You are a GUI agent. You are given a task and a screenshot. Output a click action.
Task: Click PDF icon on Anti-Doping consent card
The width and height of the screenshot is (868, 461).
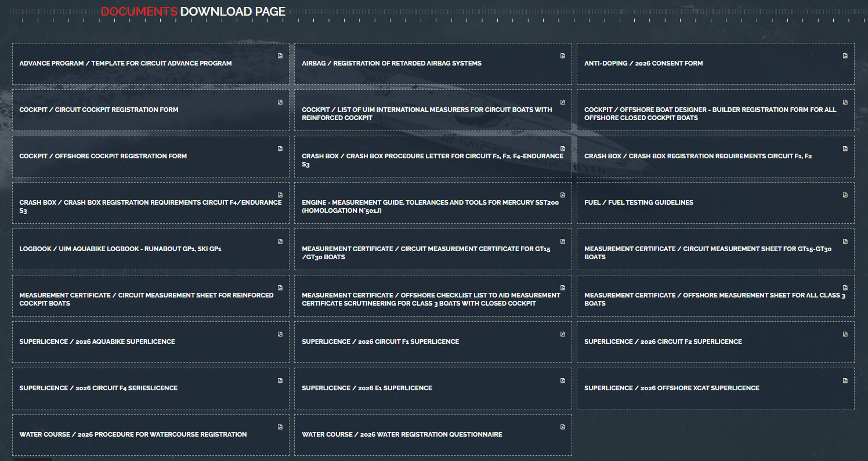pyautogui.click(x=845, y=56)
